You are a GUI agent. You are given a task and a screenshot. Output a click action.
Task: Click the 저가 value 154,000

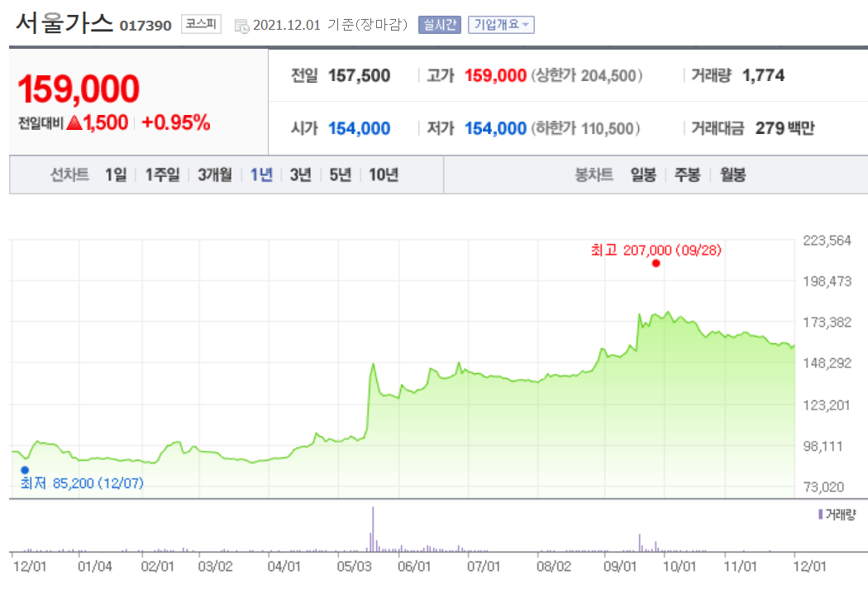click(495, 128)
